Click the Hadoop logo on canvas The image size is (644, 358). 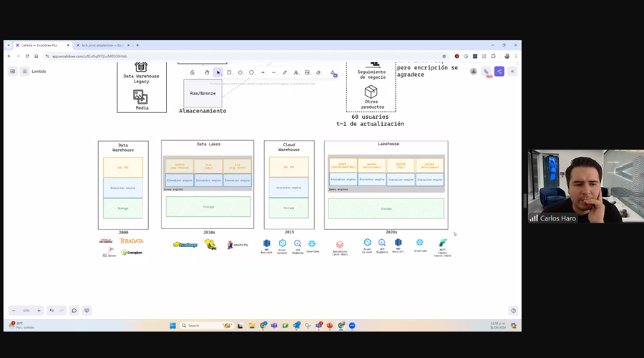(185, 245)
